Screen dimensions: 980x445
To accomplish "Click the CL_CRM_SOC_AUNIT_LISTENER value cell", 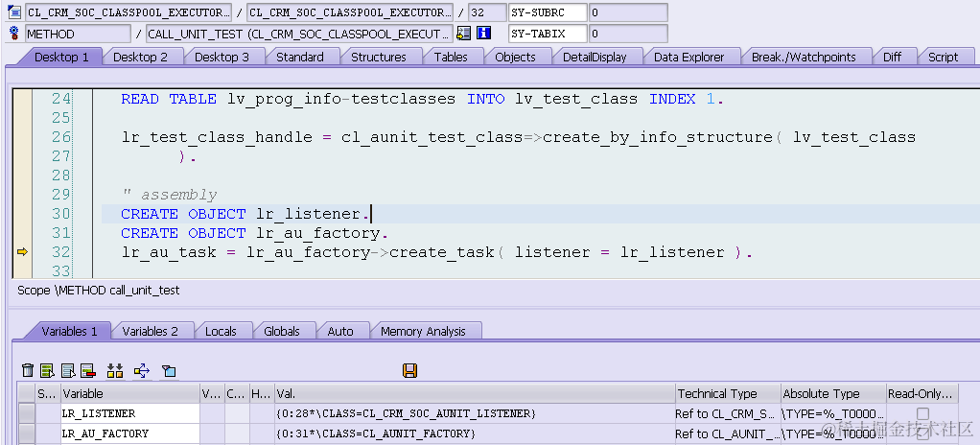I will pyautogui.click(x=475, y=413).
